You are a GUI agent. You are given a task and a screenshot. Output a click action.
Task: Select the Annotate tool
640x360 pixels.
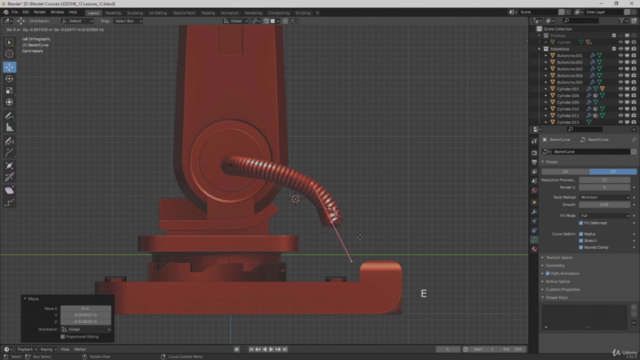9,116
